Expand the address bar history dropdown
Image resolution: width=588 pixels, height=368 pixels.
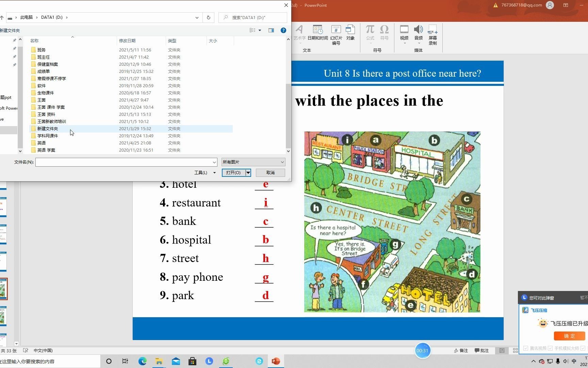pyautogui.click(x=197, y=17)
